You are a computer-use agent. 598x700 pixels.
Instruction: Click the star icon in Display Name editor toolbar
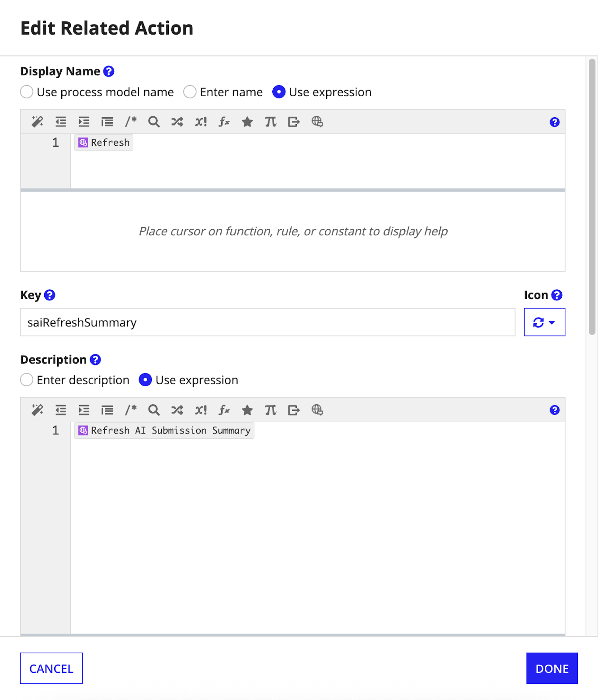tap(247, 122)
